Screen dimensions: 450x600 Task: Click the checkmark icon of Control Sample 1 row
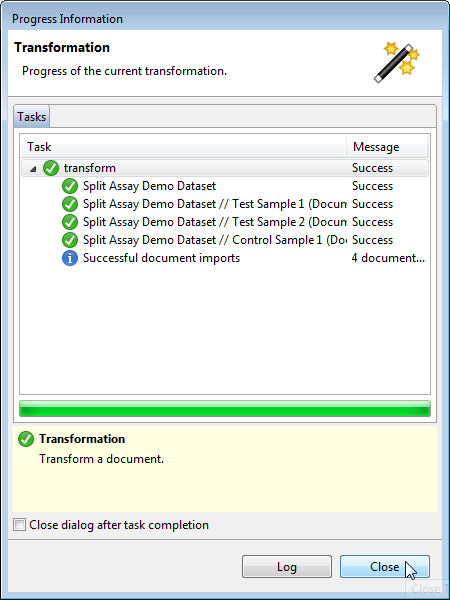coord(70,240)
